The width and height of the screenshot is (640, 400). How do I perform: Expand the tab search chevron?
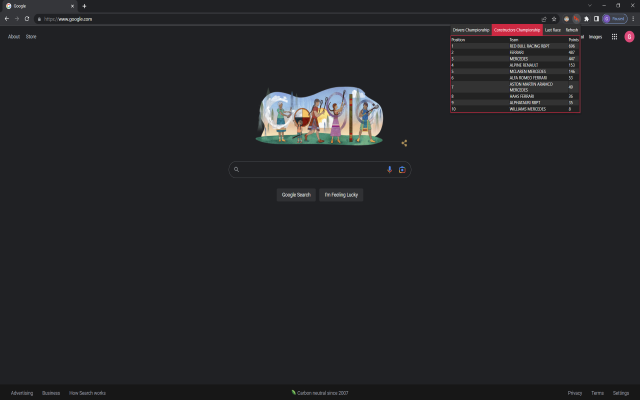(589, 5)
